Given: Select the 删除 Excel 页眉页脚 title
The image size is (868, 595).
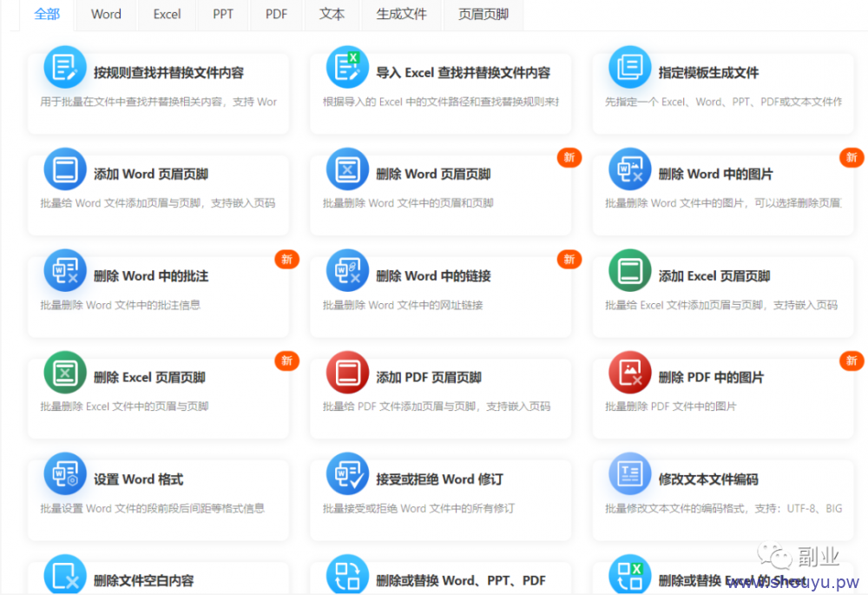Looking at the screenshot, I should (x=149, y=377).
